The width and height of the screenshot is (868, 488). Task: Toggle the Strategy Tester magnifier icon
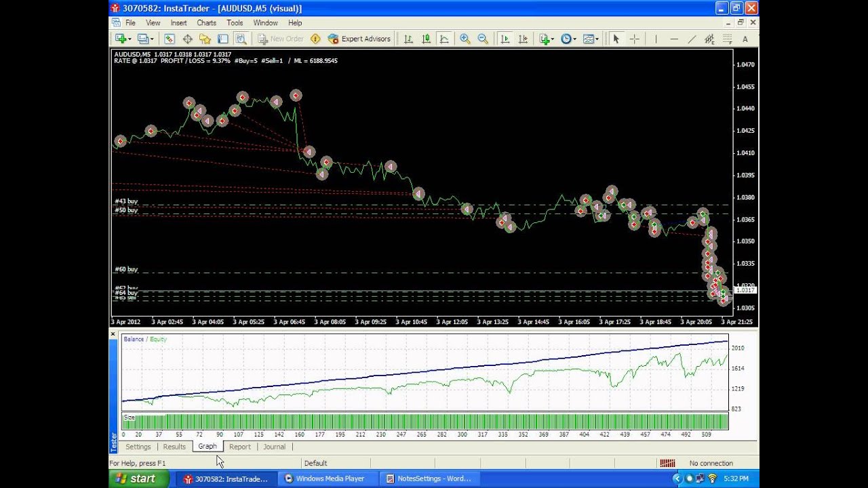click(x=240, y=39)
